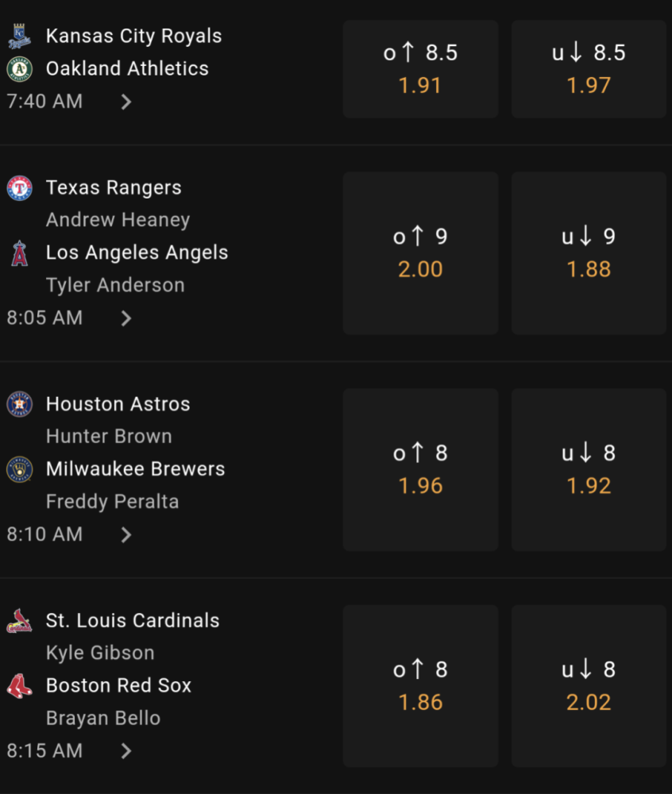The height and width of the screenshot is (794, 672).
Task: Choose over 8 at 1.96 odds
Action: tap(420, 469)
